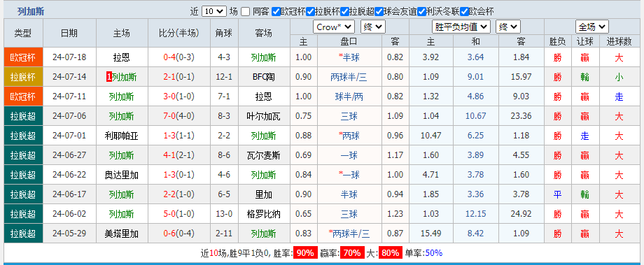Click the BFC陶 away team name
Image resolution: width=644 pixels, height=265 pixels.
pyautogui.click(x=264, y=77)
